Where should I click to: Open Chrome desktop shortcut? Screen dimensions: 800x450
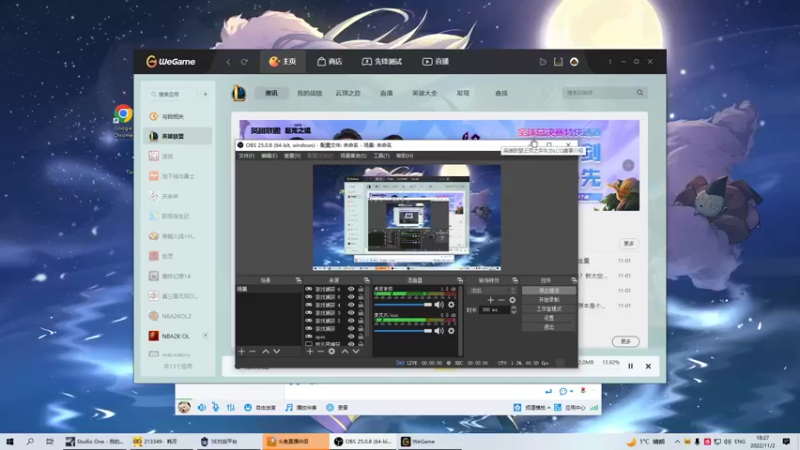coord(123,120)
